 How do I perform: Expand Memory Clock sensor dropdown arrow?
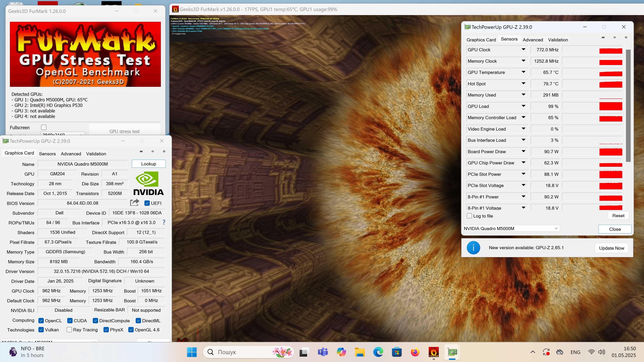pos(523,61)
